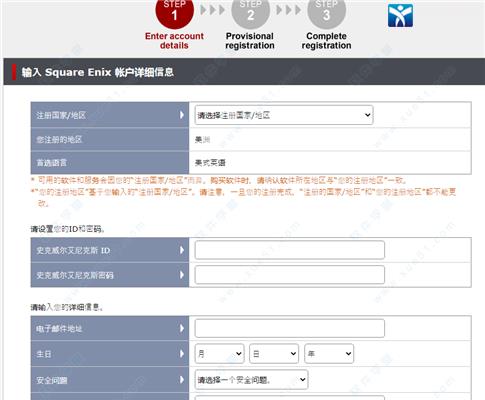485x400 pixels.
Task: Focus the 电子邮件地址 input field
Action: click(290, 328)
